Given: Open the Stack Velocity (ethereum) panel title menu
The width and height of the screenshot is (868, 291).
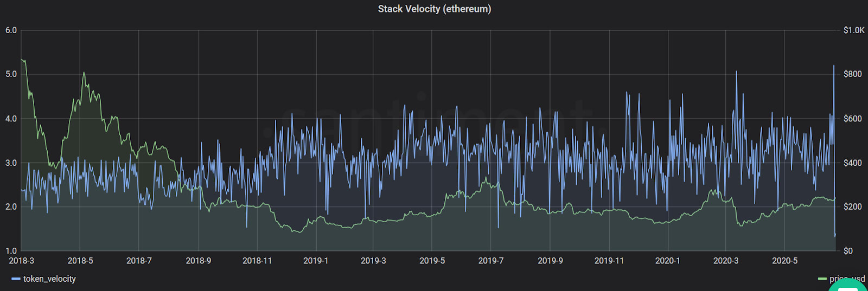Looking at the screenshot, I should (x=434, y=9).
